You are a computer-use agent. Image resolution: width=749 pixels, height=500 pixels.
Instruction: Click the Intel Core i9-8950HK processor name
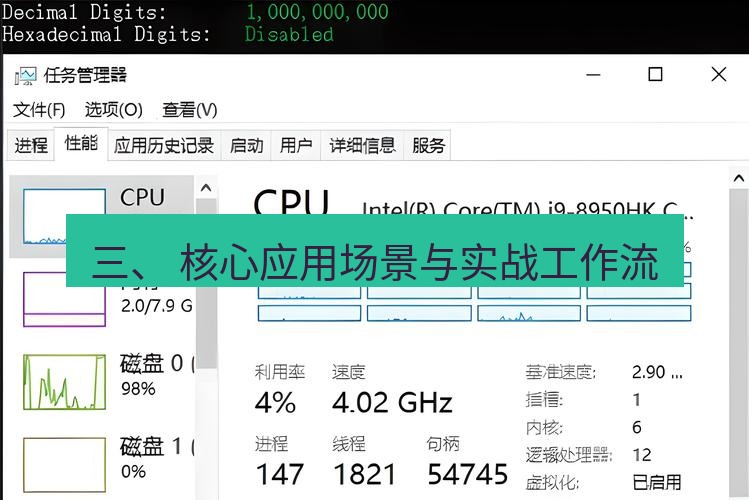[527, 208]
